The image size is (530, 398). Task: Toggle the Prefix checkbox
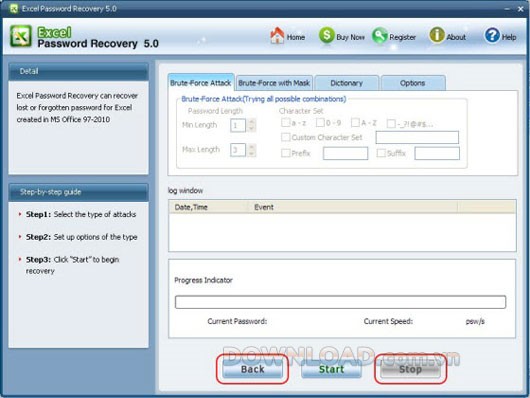pos(286,153)
